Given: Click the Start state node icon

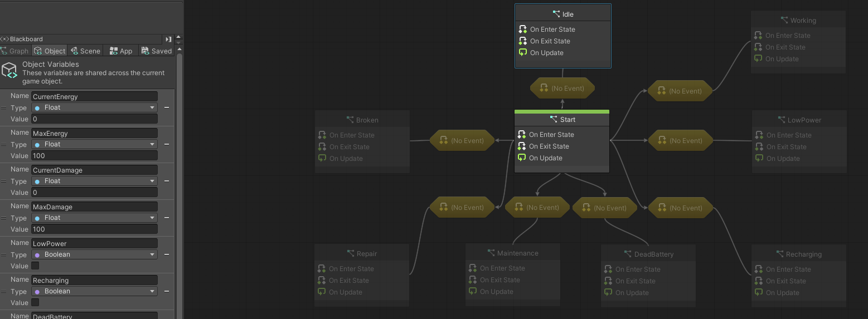Looking at the screenshot, I should coord(554,119).
